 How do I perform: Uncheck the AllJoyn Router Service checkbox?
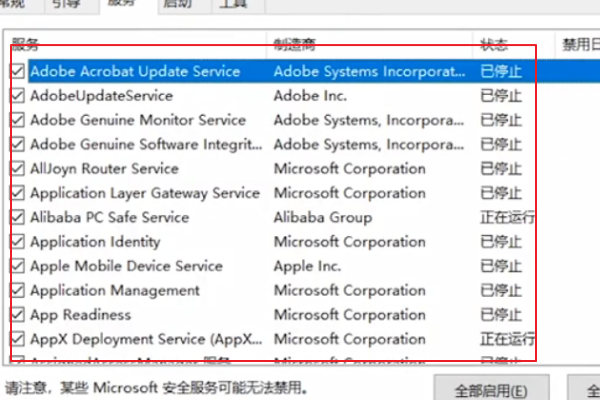click(18, 169)
